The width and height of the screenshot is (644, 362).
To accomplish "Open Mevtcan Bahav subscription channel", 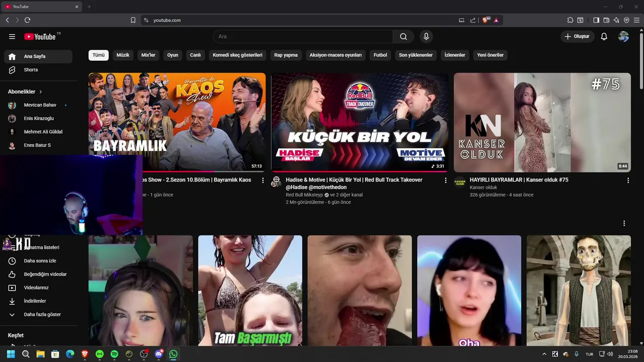I will click(x=38, y=105).
